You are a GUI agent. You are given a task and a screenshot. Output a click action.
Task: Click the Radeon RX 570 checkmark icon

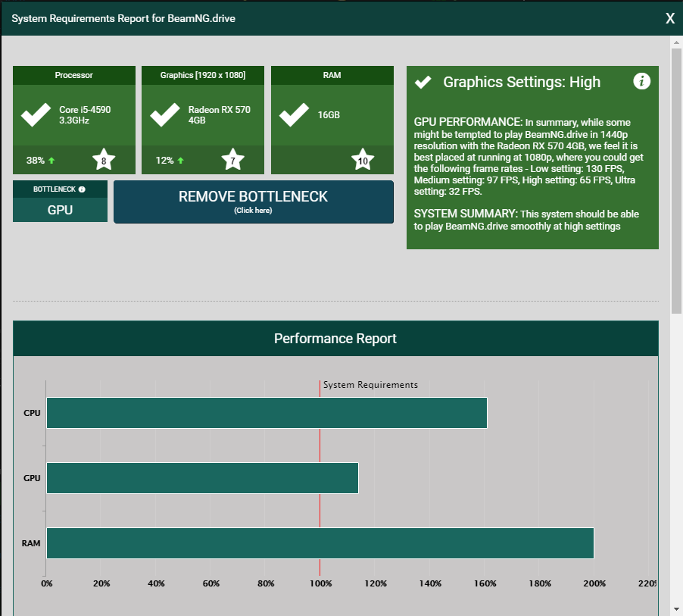coord(164,114)
